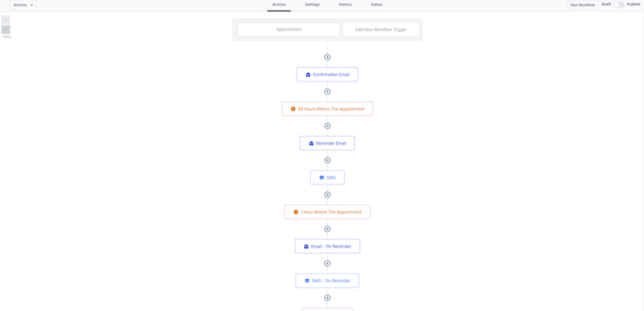Add step below SMS - 1hr Reminder
Image resolution: width=644 pixels, height=311 pixels.
click(327, 297)
